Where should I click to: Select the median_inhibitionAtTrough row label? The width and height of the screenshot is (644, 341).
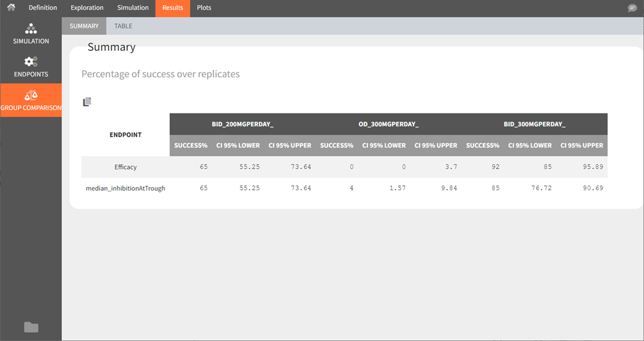click(x=126, y=188)
